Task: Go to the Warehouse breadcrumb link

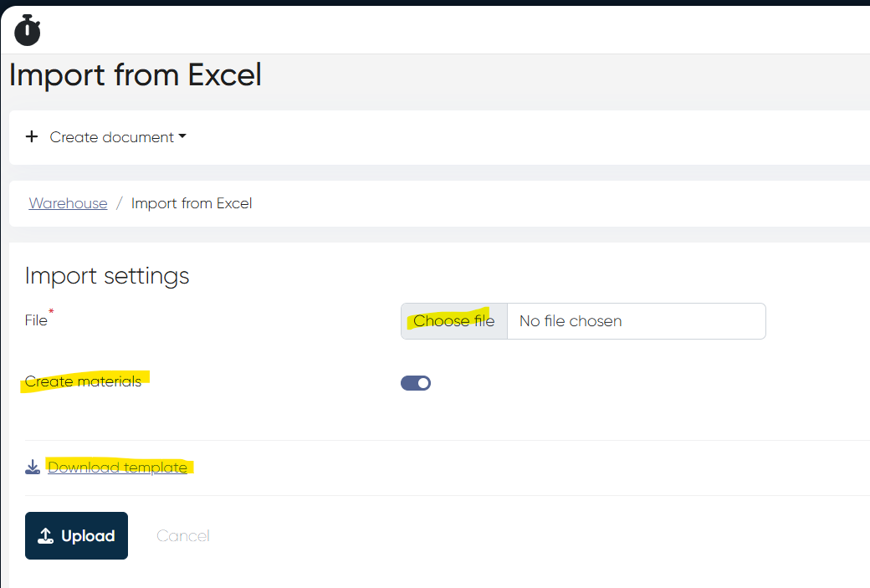Action: click(68, 203)
